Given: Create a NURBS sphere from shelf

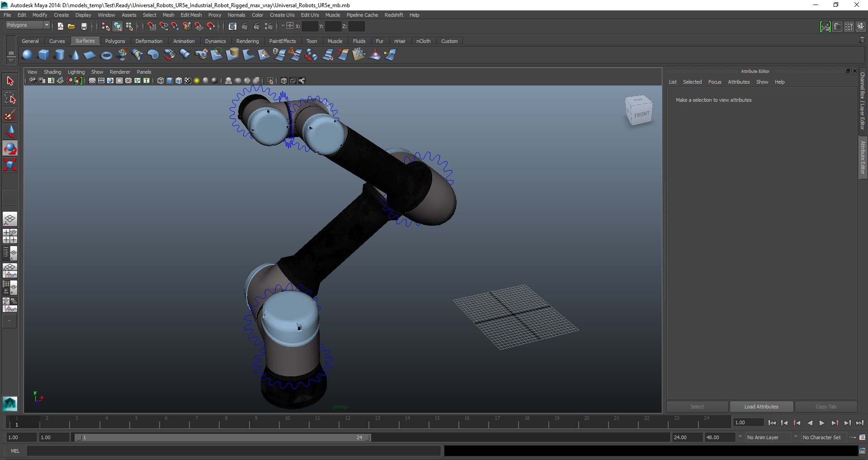Looking at the screenshot, I should [x=27, y=55].
